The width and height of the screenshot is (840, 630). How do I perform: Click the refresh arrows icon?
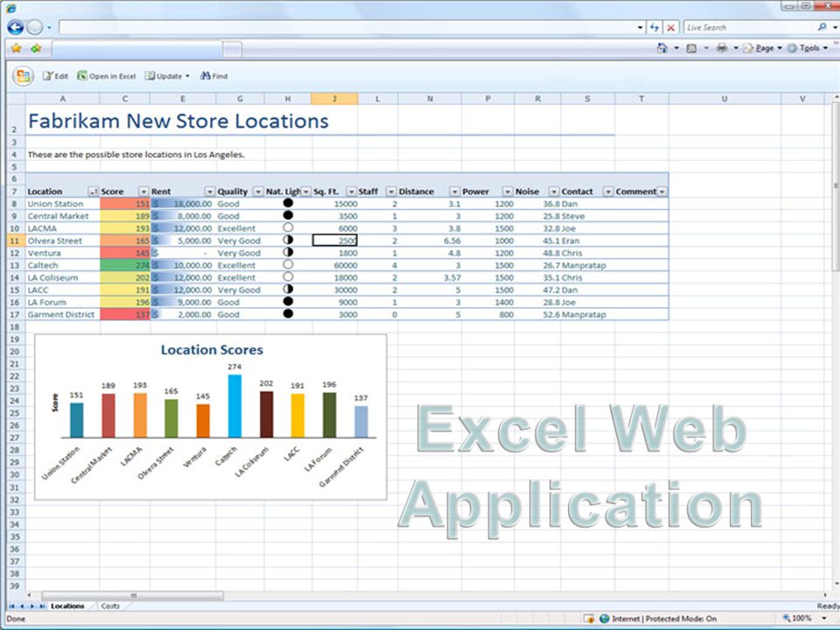(654, 27)
